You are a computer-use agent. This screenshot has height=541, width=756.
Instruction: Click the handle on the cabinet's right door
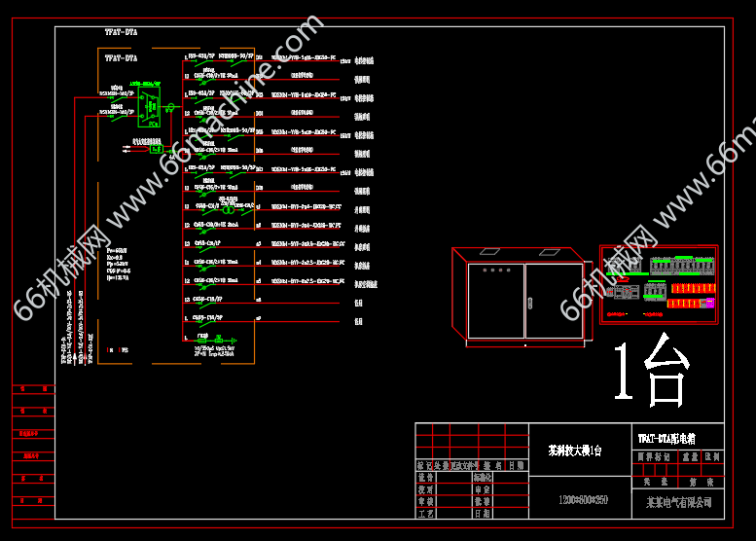pos(531,303)
